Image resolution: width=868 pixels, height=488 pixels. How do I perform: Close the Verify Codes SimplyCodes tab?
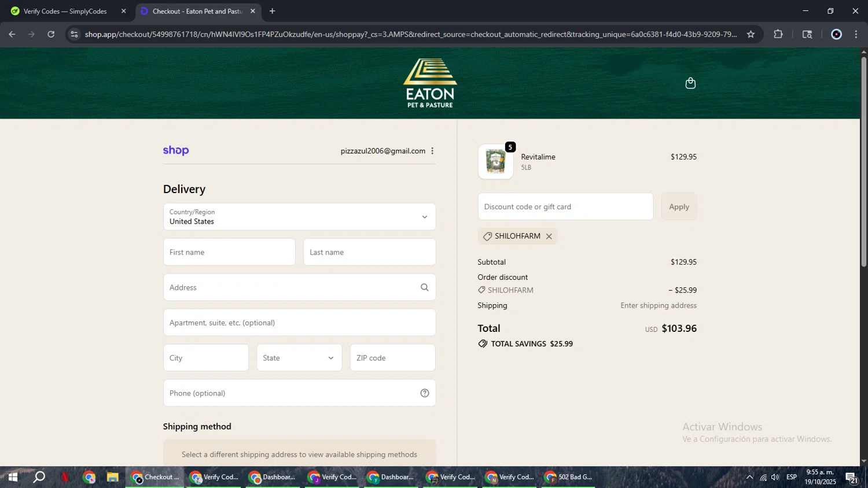[x=123, y=11]
